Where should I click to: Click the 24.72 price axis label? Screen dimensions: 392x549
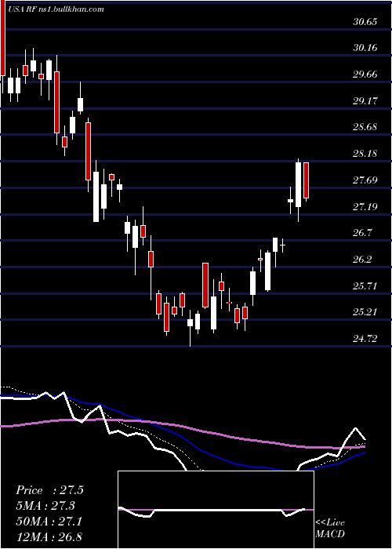(x=365, y=339)
